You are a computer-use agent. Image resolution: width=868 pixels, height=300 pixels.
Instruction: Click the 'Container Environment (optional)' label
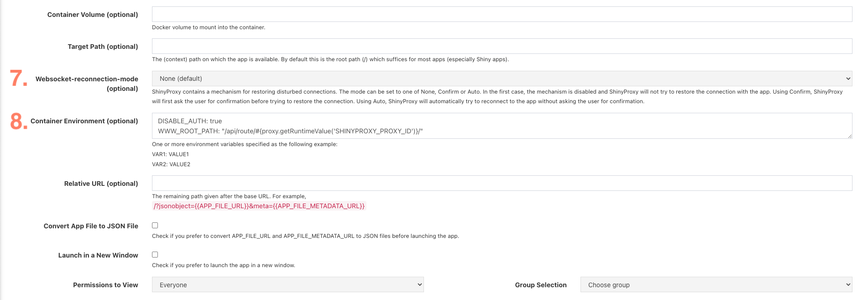point(84,121)
